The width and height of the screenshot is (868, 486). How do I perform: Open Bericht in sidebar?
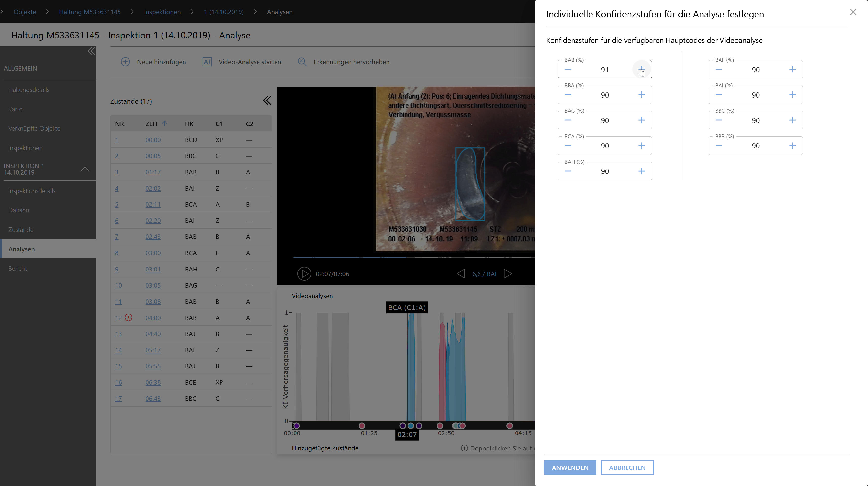coord(18,269)
